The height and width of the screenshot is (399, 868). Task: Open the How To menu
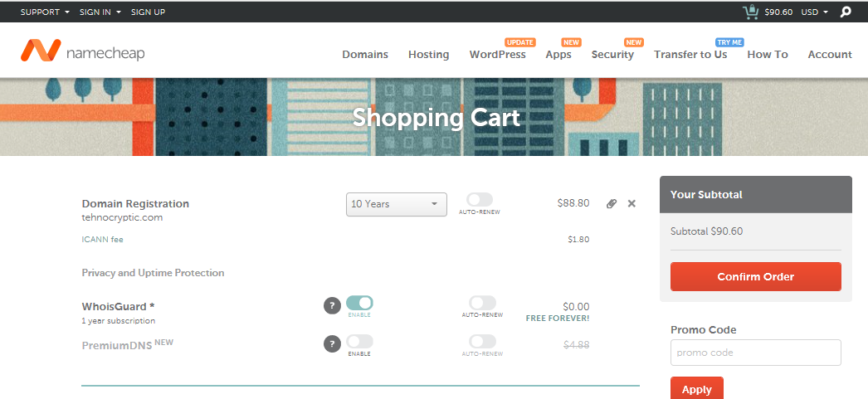(768, 54)
